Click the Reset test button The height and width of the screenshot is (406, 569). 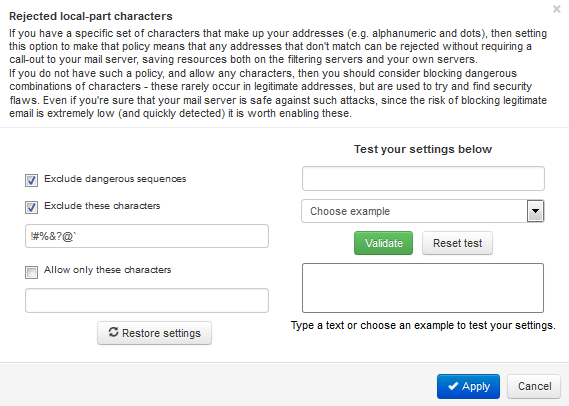pos(457,243)
